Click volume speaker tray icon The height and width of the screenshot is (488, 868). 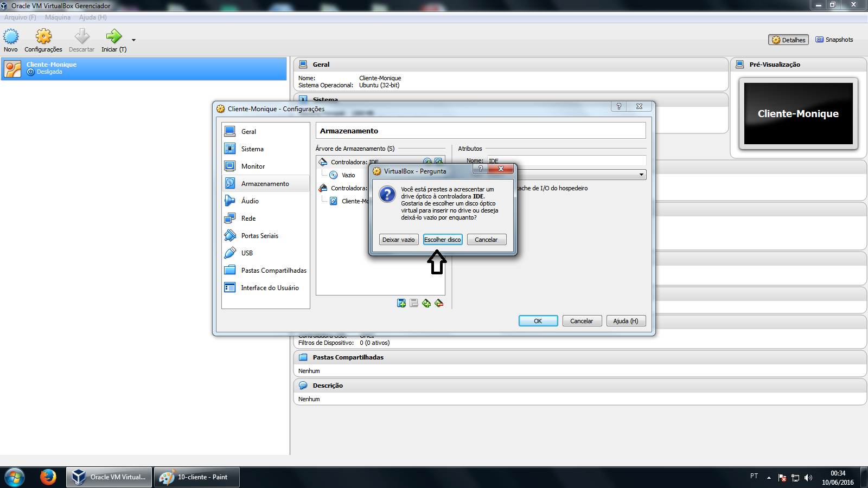point(808,478)
